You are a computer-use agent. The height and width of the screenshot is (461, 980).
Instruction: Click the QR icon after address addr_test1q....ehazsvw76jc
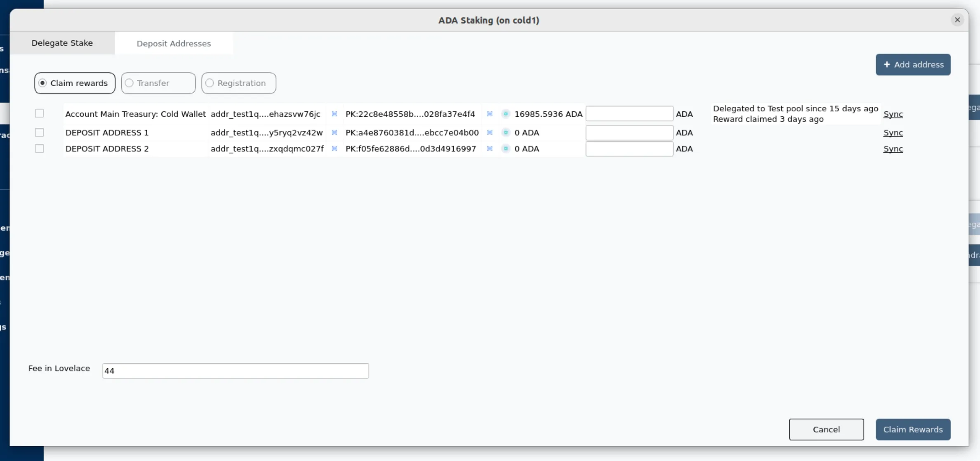pos(335,114)
